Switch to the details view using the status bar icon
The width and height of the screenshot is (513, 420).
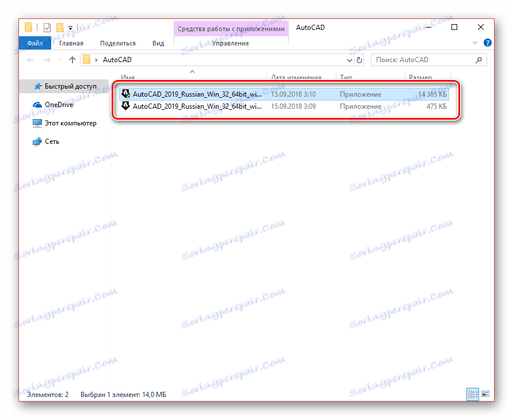pos(473,394)
